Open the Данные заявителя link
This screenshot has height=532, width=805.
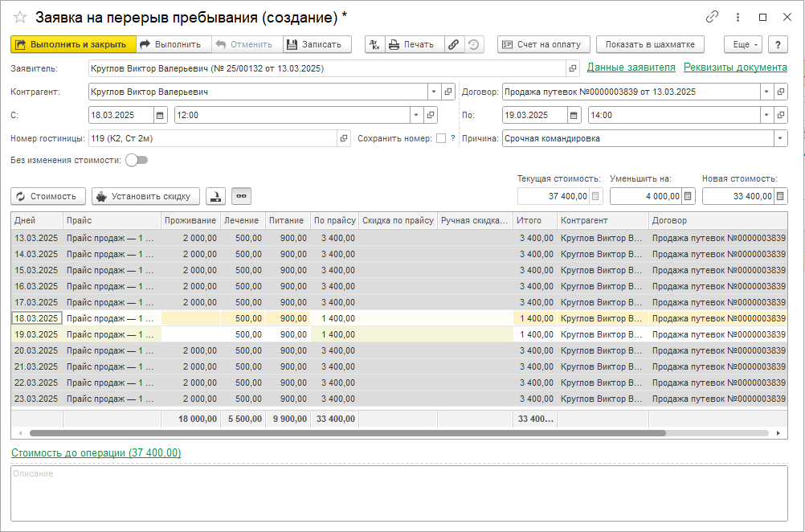[x=631, y=68]
